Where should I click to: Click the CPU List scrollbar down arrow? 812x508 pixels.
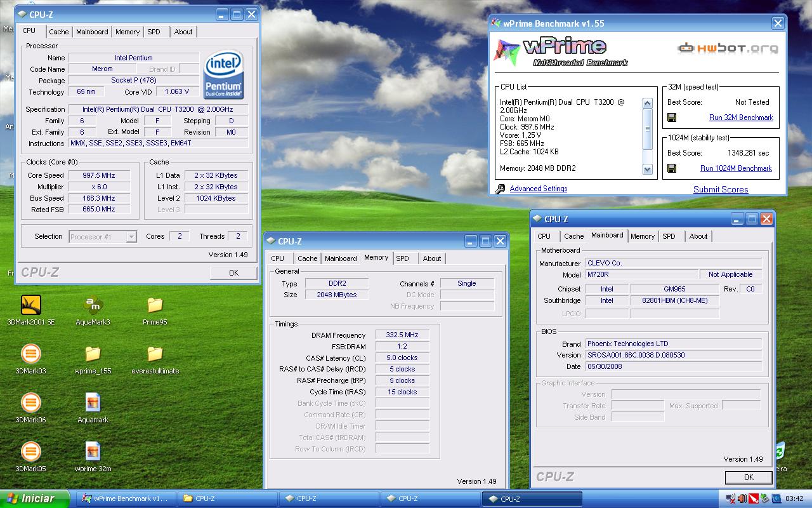coord(647,169)
